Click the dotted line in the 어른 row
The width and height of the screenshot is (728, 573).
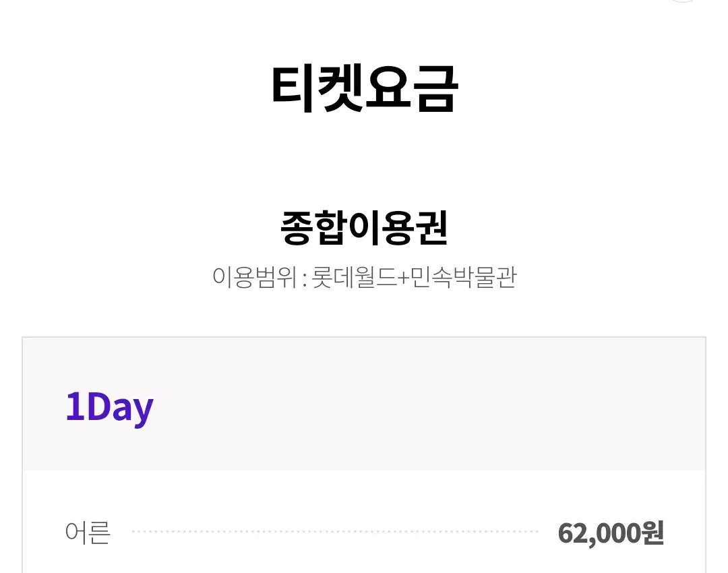coord(335,531)
